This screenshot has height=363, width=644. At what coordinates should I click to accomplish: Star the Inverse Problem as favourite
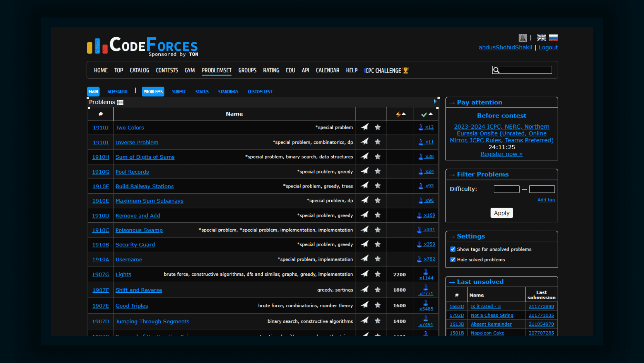[378, 142]
